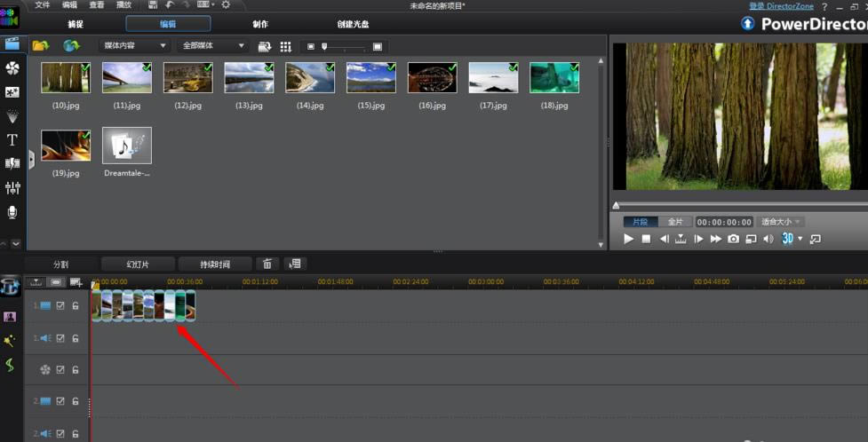Click the undo arrow in top bar
Image resolution: width=868 pixels, height=442 pixels.
coord(170,5)
